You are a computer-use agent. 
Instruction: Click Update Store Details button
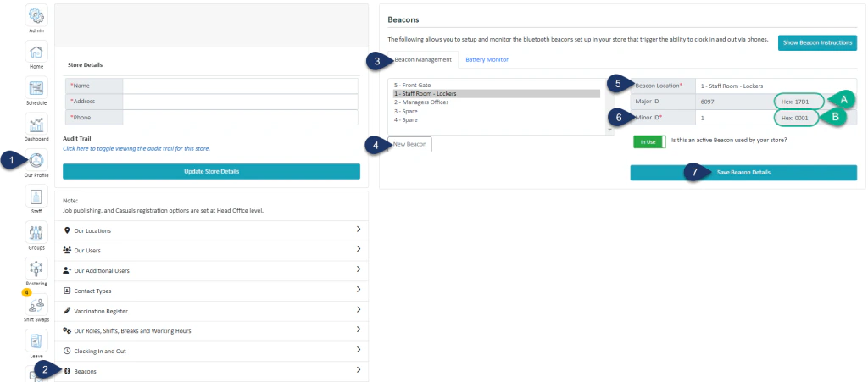point(211,171)
